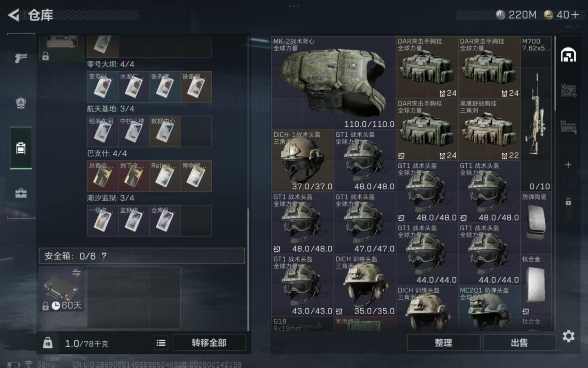The height and width of the screenshot is (368, 588).
Task: Switch to the second stash page icon
Action: coord(568,91)
